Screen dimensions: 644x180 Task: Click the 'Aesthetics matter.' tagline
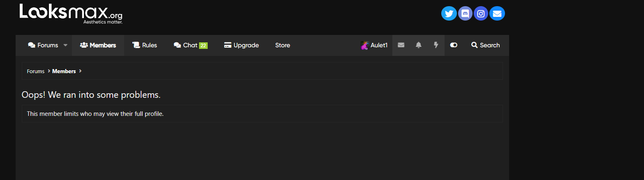coord(103,22)
